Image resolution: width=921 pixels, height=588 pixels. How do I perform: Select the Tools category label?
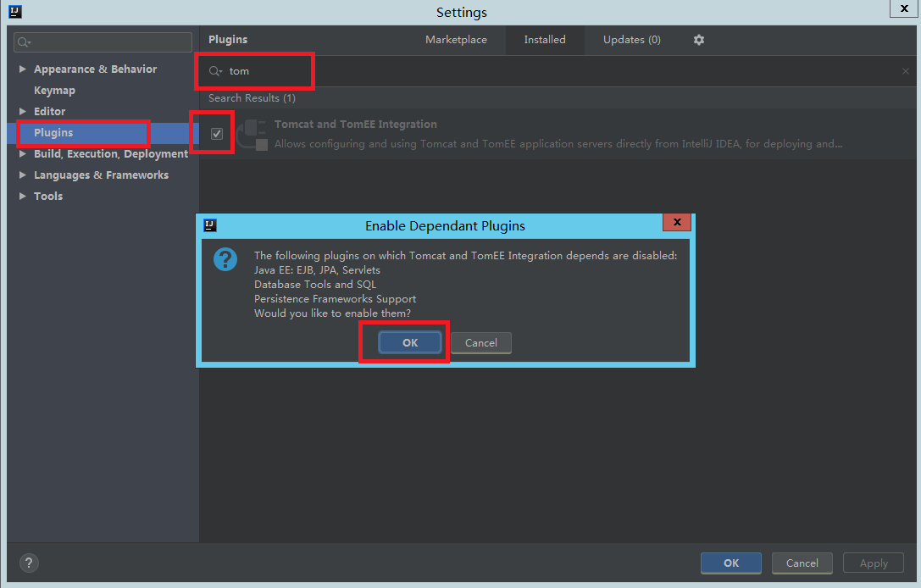[48, 197]
